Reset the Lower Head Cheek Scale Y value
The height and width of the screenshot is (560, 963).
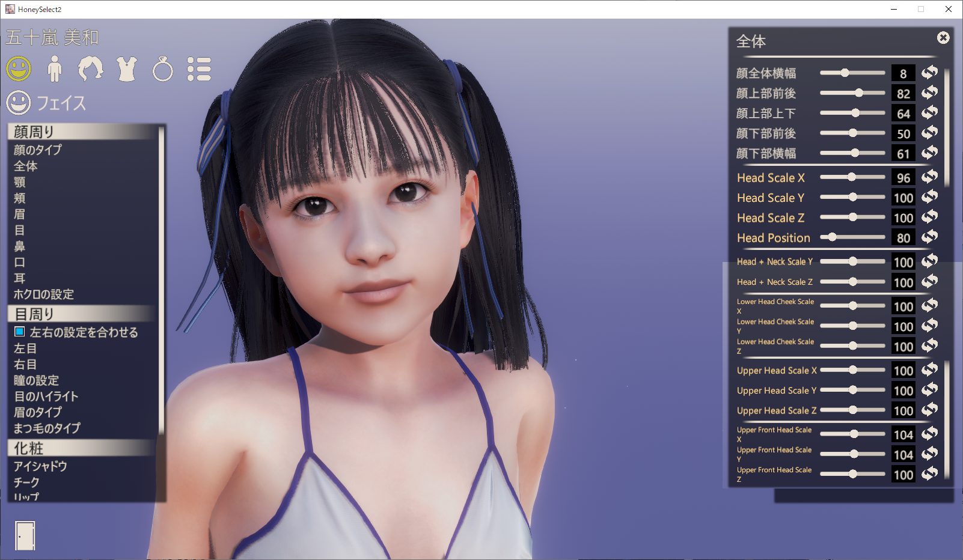(930, 326)
